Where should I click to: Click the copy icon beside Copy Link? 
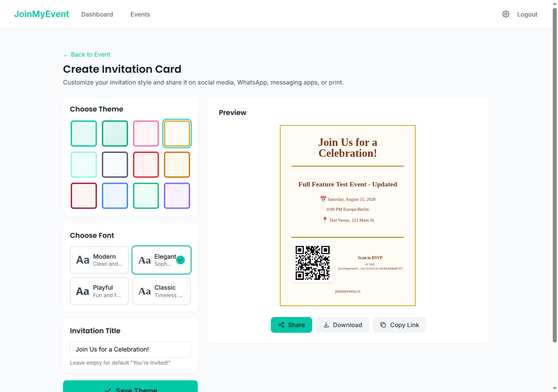click(x=383, y=325)
